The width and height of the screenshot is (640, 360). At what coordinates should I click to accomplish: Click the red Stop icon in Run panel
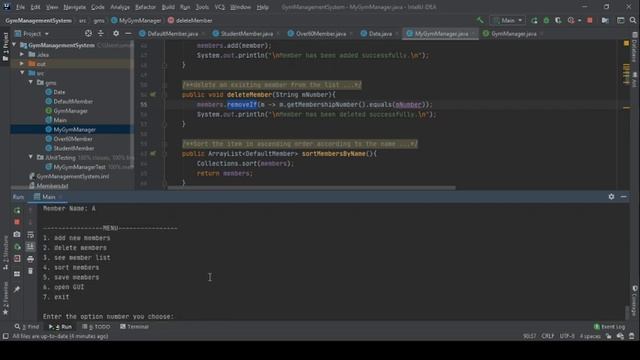click(x=17, y=222)
